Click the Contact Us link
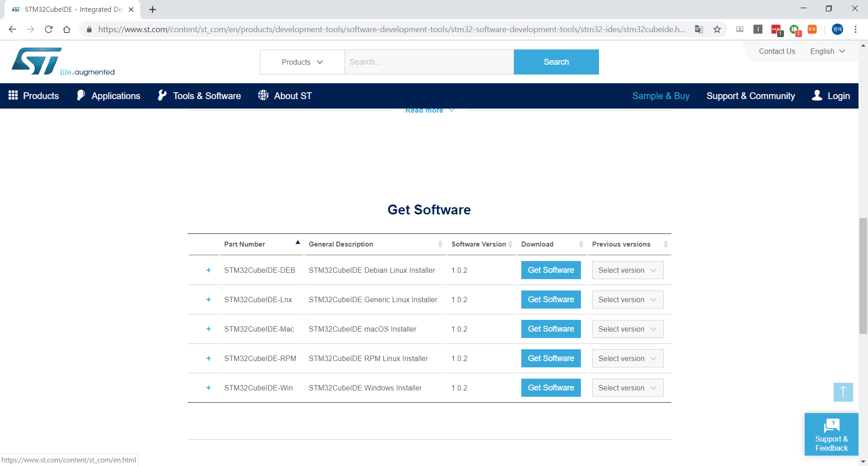The image size is (868, 466). 777,51
